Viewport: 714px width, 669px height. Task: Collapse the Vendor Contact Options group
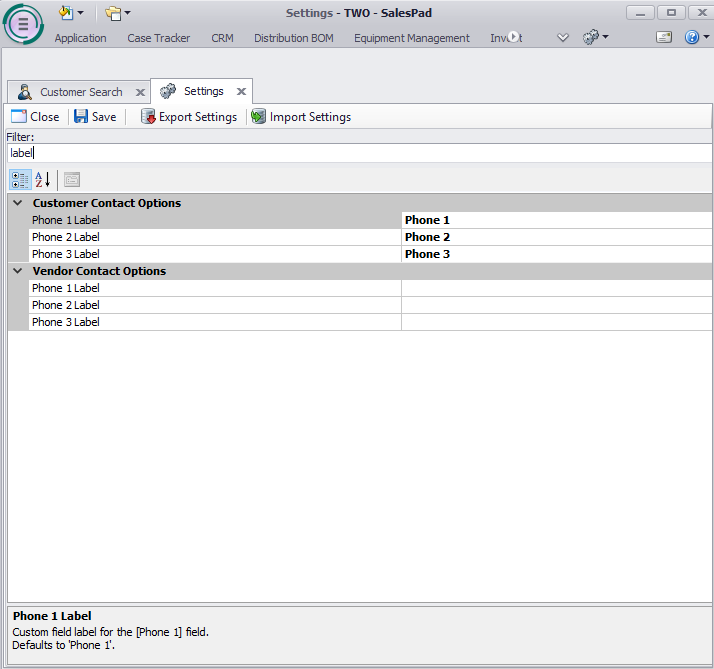[x=17, y=271]
